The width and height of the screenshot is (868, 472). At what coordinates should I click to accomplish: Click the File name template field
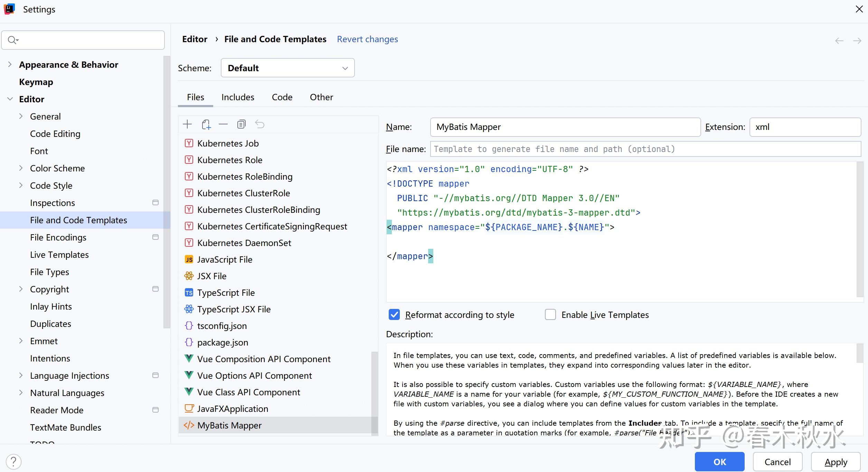point(645,149)
